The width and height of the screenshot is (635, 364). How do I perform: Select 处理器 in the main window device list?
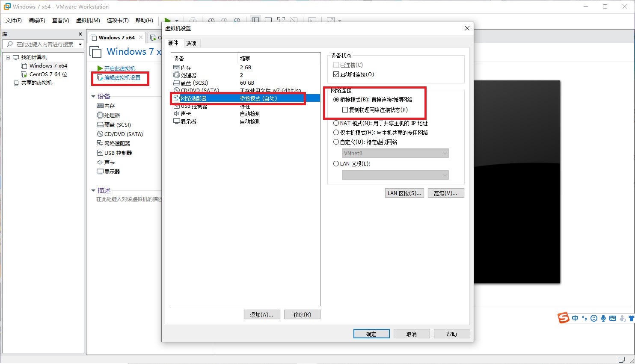point(108,115)
